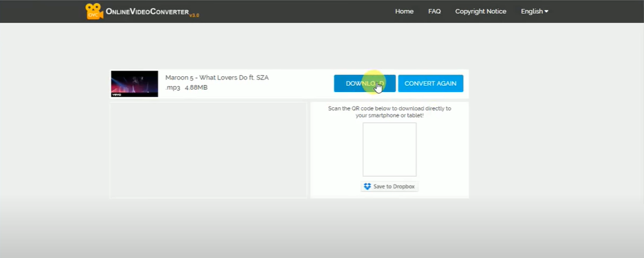Open the FAQ page

[434, 11]
